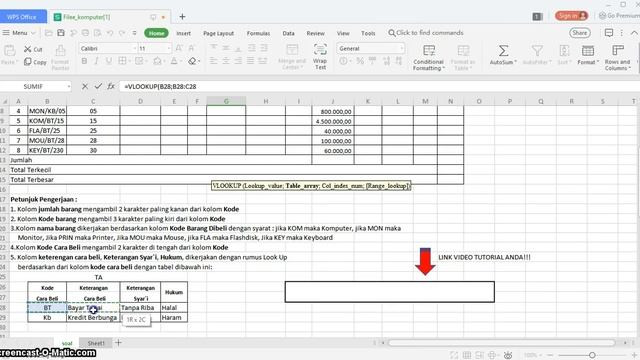Open the comments icon next to Share
This screenshot has width=640, height=360.
point(609,33)
